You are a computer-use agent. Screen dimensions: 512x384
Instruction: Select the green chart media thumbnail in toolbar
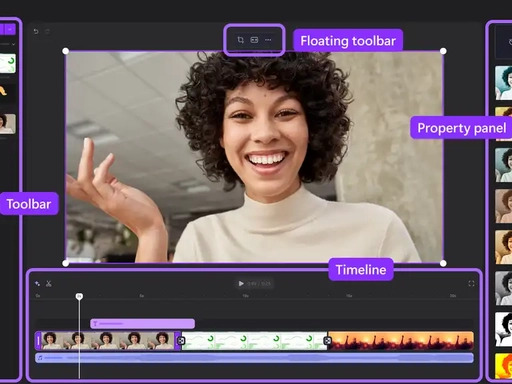pyautogui.click(x=7, y=63)
